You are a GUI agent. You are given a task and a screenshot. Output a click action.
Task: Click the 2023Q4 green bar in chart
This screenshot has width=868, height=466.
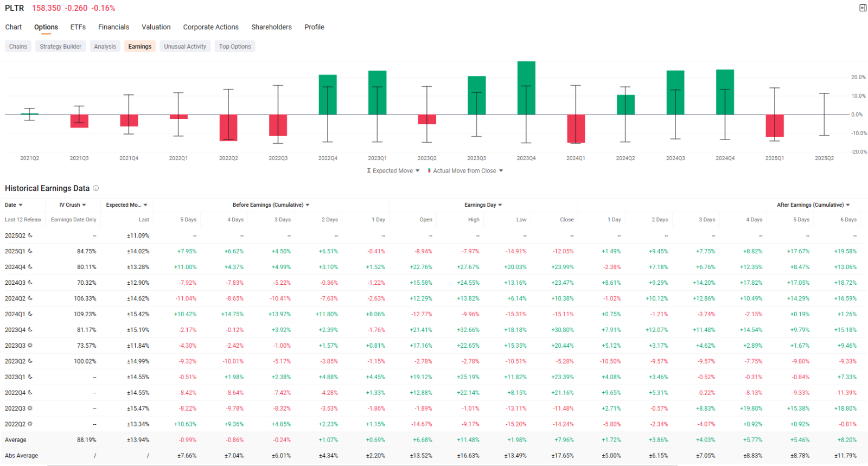pyautogui.click(x=526, y=88)
